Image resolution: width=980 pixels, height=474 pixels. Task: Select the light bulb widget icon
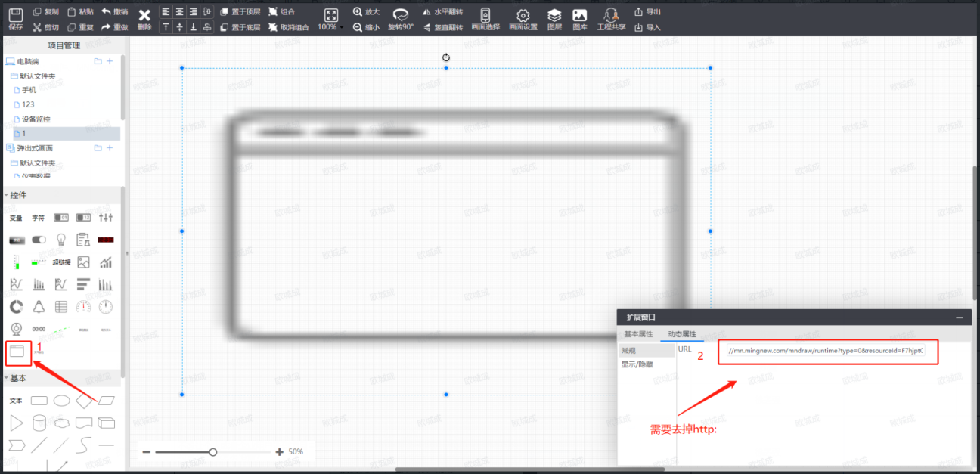(x=61, y=240)
